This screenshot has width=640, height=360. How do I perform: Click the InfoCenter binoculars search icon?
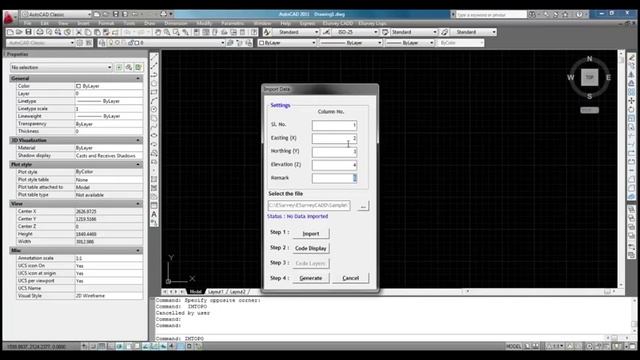[532, 14]
